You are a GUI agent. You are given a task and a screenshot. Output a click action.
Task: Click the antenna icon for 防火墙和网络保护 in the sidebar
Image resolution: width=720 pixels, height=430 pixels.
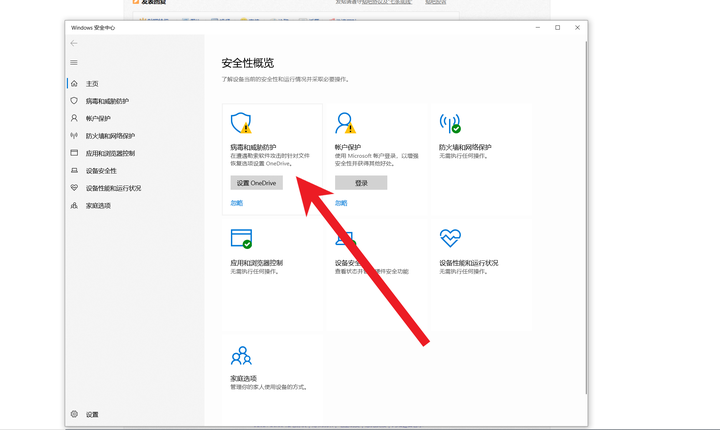point(74,136)
